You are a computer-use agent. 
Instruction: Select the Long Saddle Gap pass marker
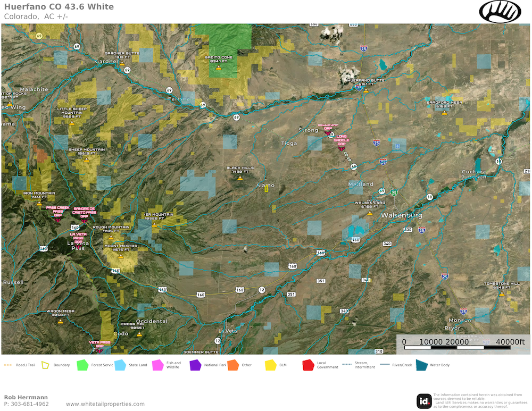(341, 149)
